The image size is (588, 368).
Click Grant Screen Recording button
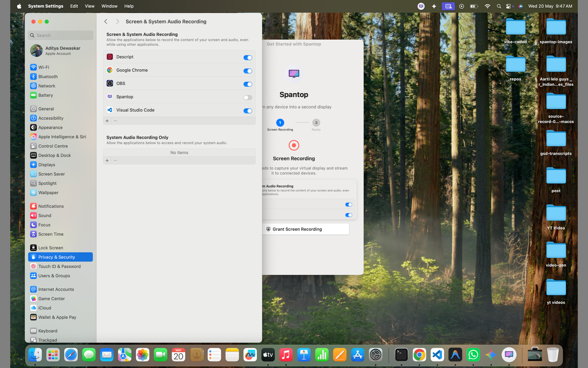(306, 229)
